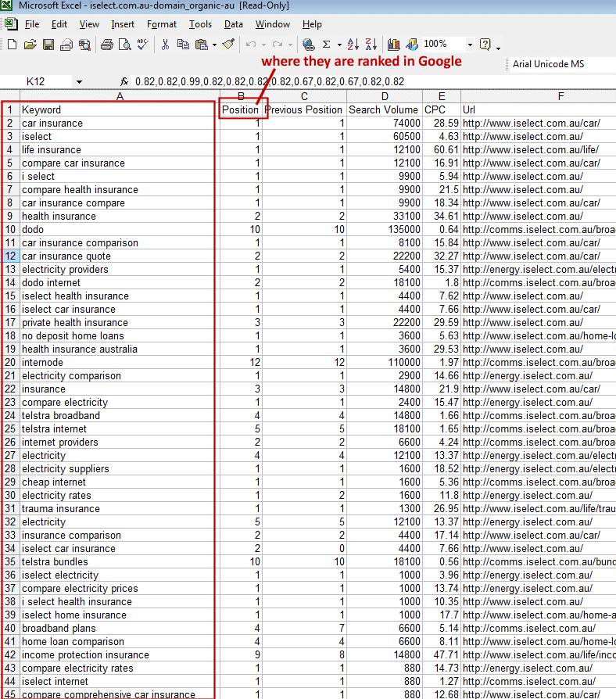Click the Permission/email icon next to Save
Viewport: 616px width, 699px height.
tap(66, 44)
